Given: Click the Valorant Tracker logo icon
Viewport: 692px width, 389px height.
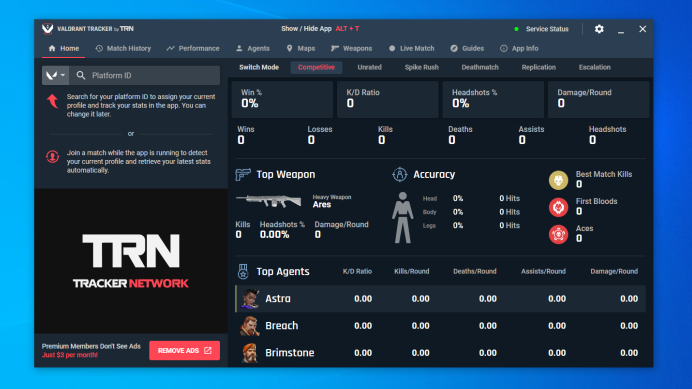Looking at the screenshot, I should tap(48, 29).
